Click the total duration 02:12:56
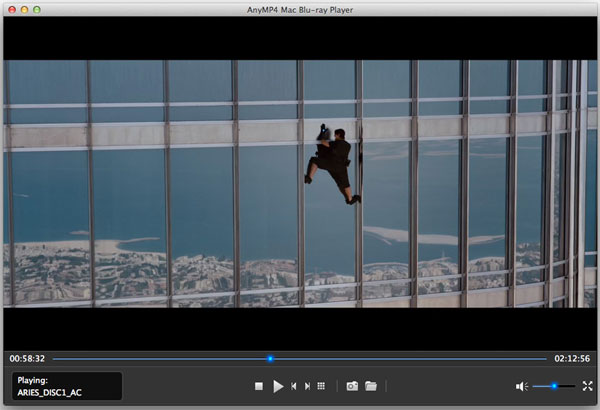 point(571,358)
